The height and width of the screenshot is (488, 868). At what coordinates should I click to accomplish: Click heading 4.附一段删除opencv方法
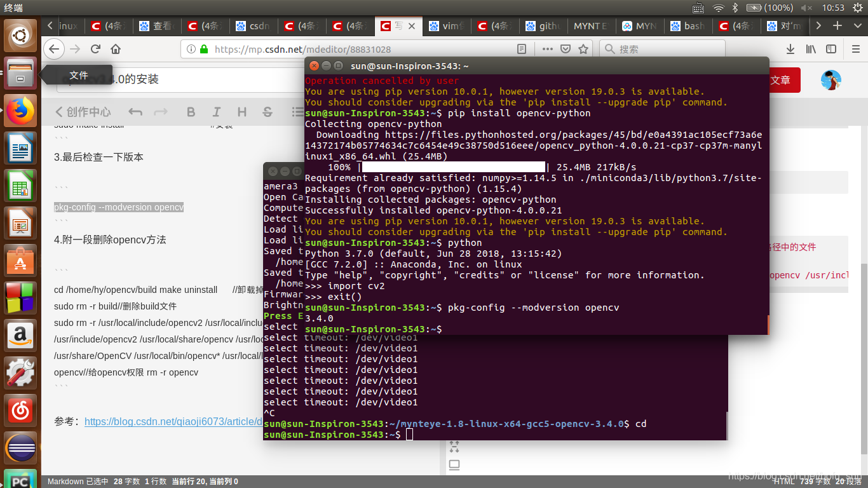[110, 240]
